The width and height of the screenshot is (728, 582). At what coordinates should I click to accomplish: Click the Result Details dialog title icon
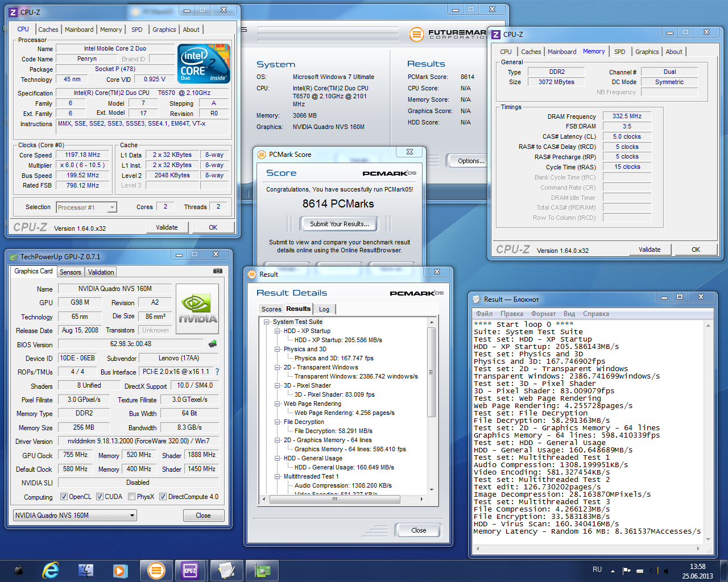pos(252,275)
